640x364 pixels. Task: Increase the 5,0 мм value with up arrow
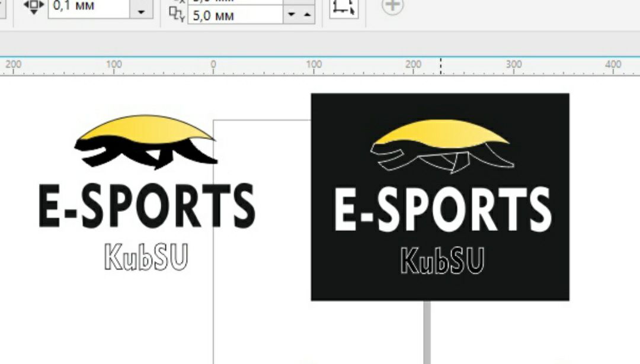point(308,15)
